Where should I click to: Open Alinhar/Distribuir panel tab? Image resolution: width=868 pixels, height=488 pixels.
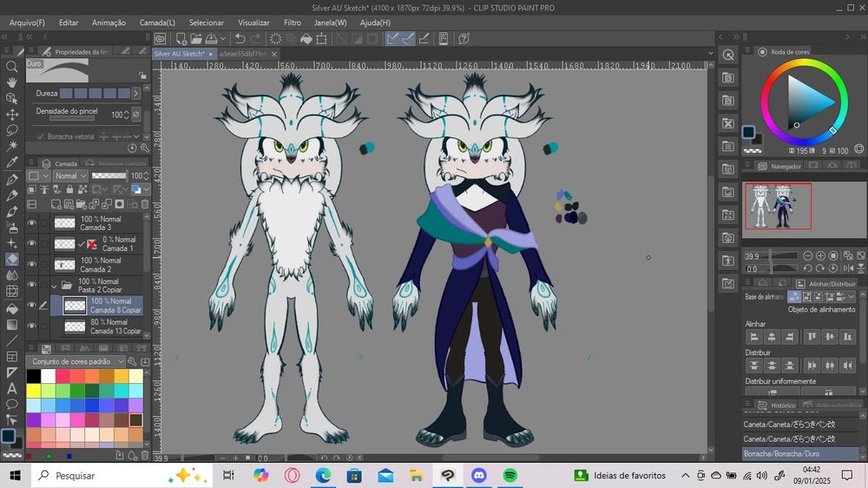pyautogui.click(x=826, y=284)
